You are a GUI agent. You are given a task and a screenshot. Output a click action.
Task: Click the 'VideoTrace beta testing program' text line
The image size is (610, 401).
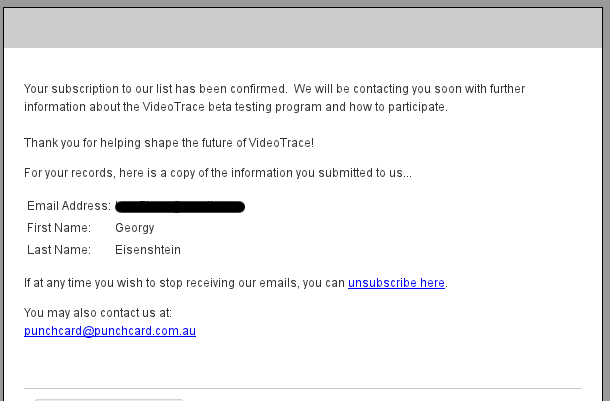[x=236, y=107]
